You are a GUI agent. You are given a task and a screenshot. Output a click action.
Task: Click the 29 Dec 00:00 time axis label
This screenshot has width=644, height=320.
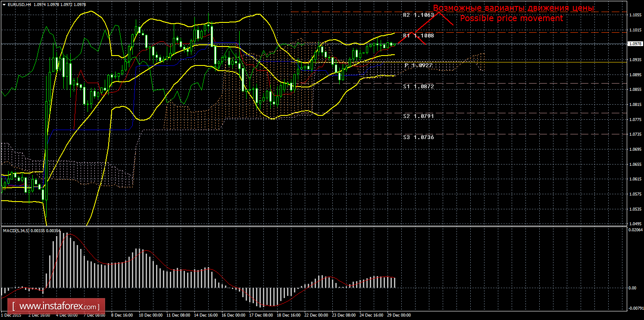[x=399, y=315]
